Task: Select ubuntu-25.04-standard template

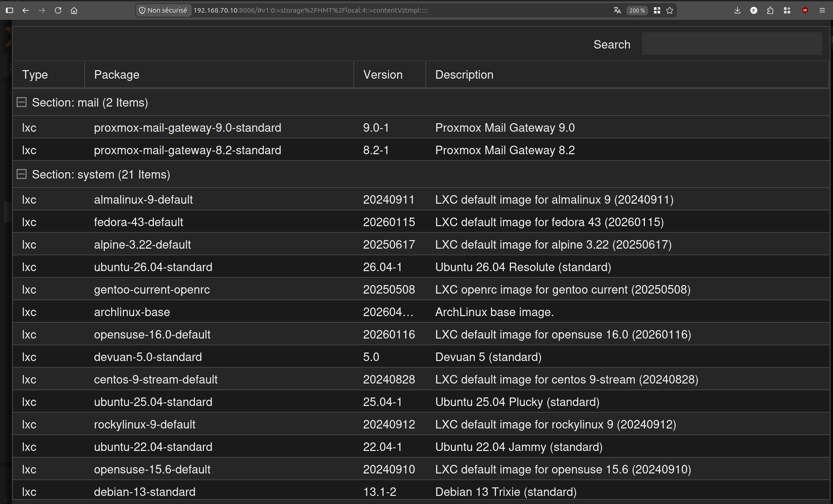Action: pyautogui.click(x=421, y=402)
